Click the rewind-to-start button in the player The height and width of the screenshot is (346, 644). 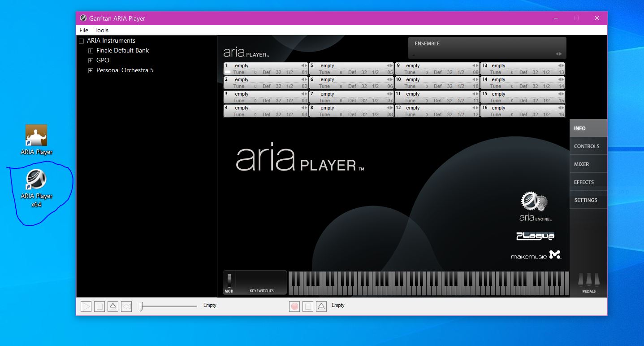coord(126,307)
